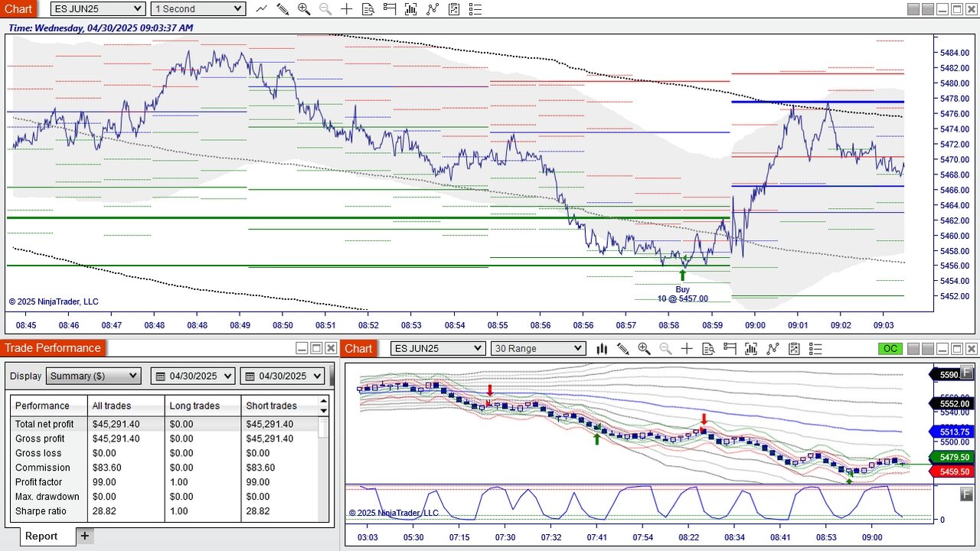The width and height of the screenshot is (980, 551).
Task: Click the Short trades column header
Action: (x=279, y=406)
